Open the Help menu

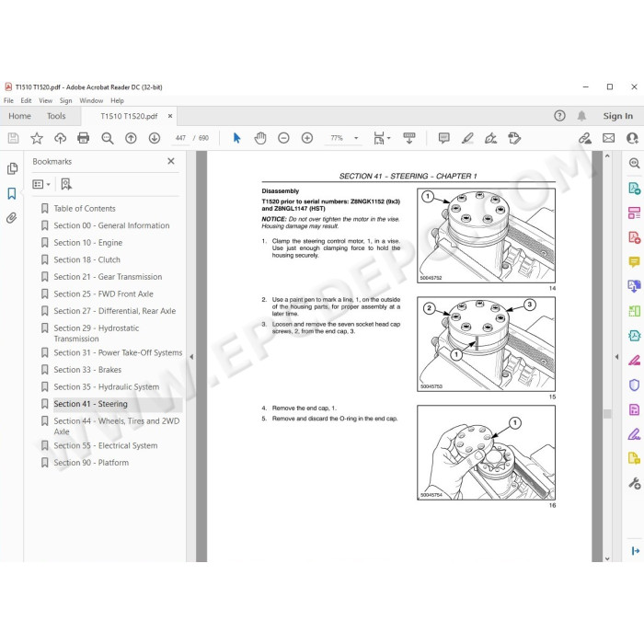click(x=117, y=100)
